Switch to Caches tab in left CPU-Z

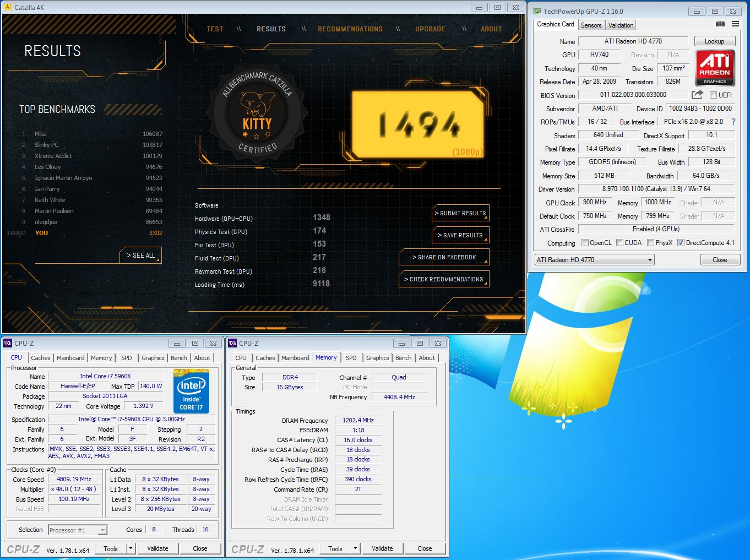(x=40, y=358)
